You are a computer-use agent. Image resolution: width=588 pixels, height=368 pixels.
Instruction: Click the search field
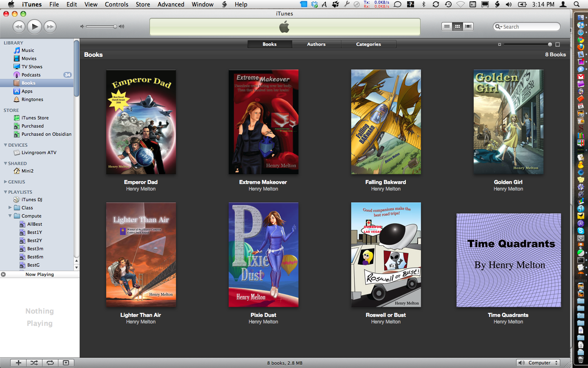(x=527, y=27)
